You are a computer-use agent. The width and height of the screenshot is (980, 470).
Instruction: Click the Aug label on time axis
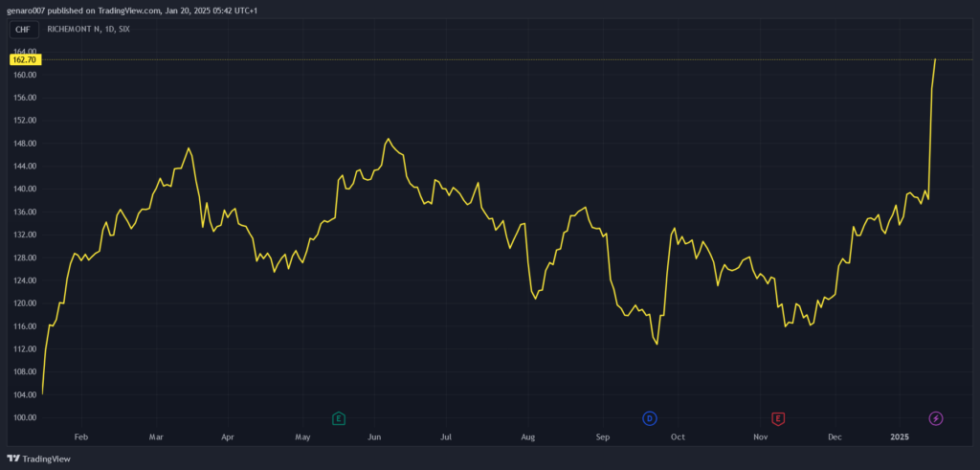click(527, 437)
